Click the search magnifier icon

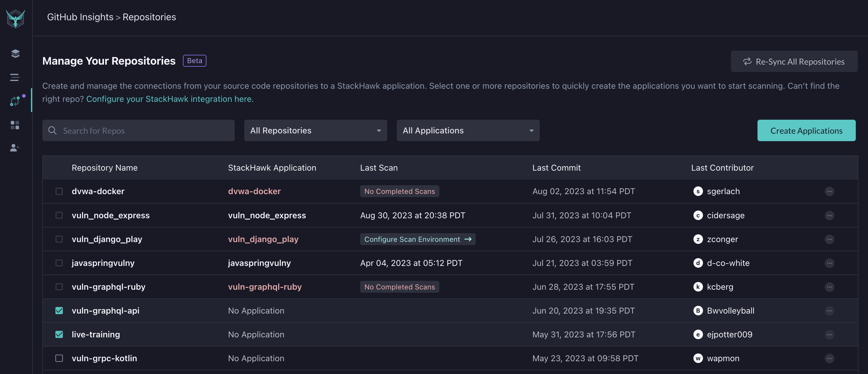click(x=52, y=130)
